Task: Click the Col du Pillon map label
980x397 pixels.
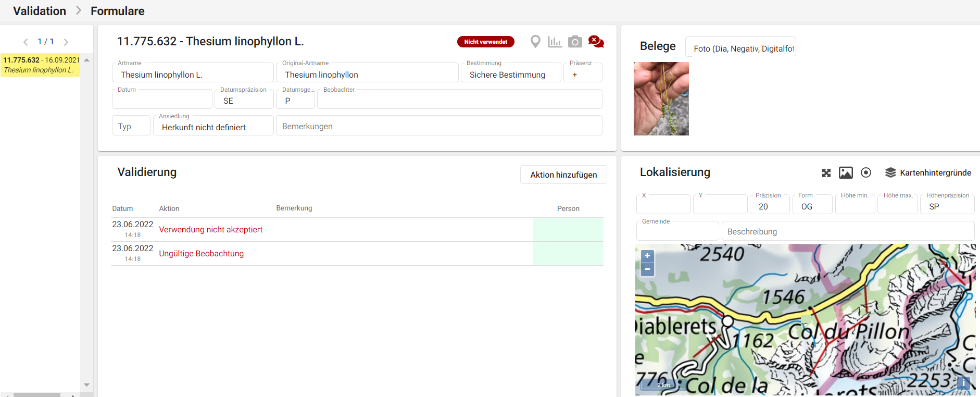Action: pos(849,332)
